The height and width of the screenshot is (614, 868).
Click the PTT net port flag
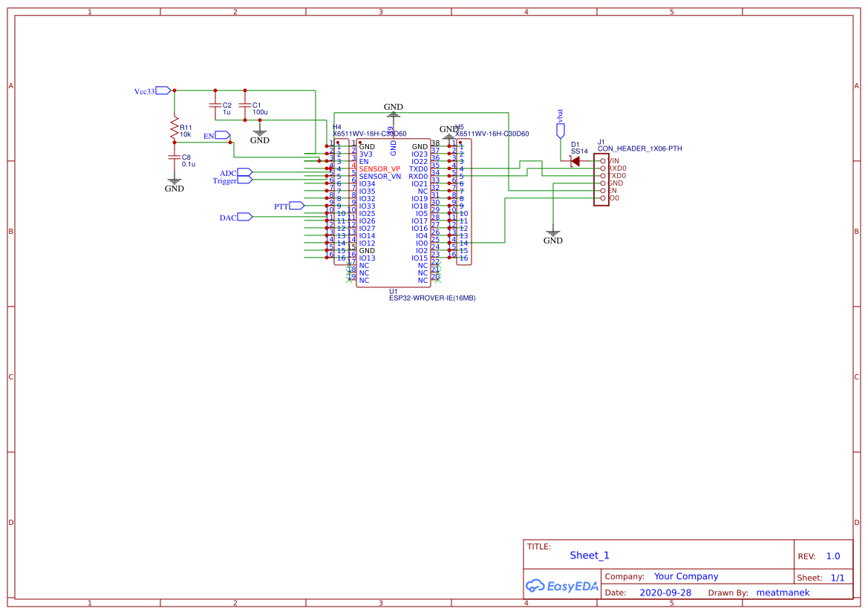tap(297, 206)
